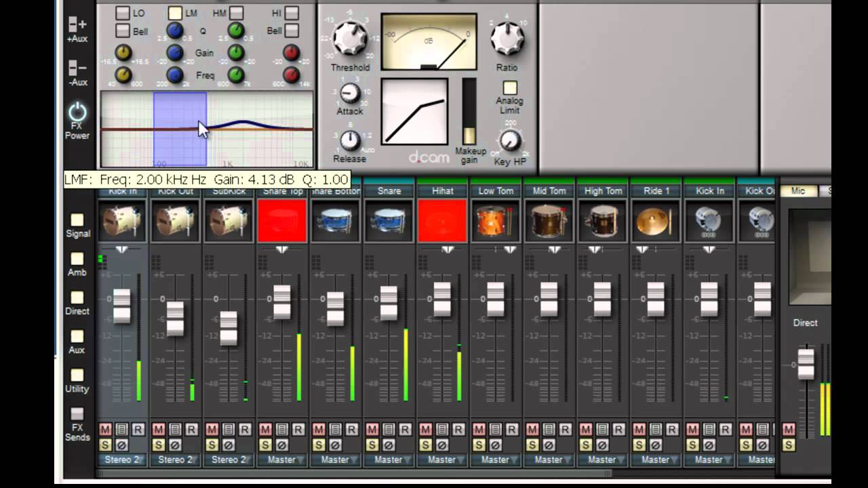Select the Low Tom drum icon
868x488 pixels.
coord(496,221)
